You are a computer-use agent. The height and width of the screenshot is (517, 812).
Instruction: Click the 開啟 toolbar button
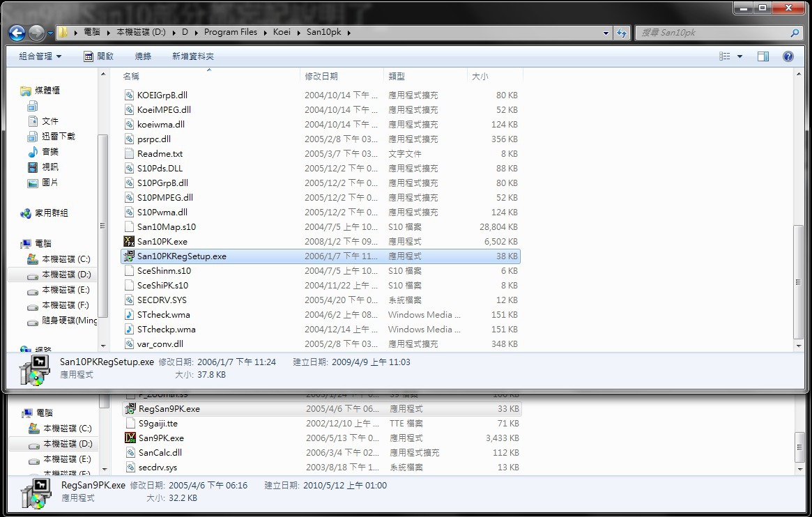coord(98,56)
